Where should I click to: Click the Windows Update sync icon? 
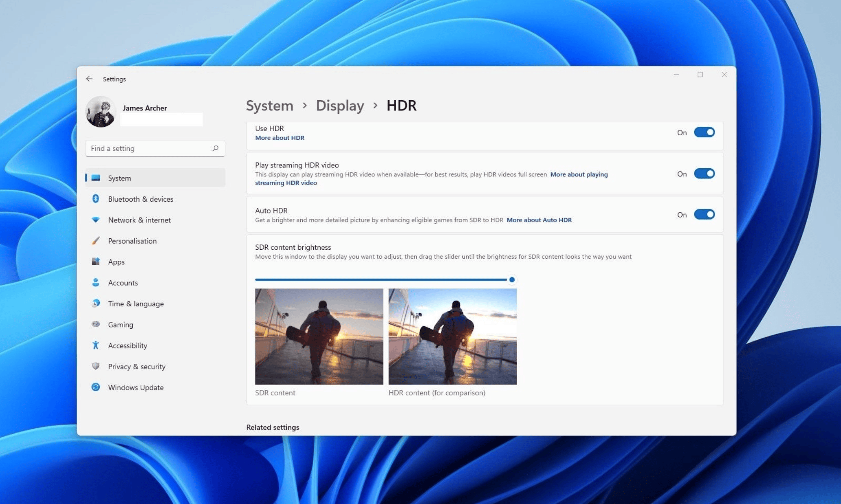click(95, 387)
